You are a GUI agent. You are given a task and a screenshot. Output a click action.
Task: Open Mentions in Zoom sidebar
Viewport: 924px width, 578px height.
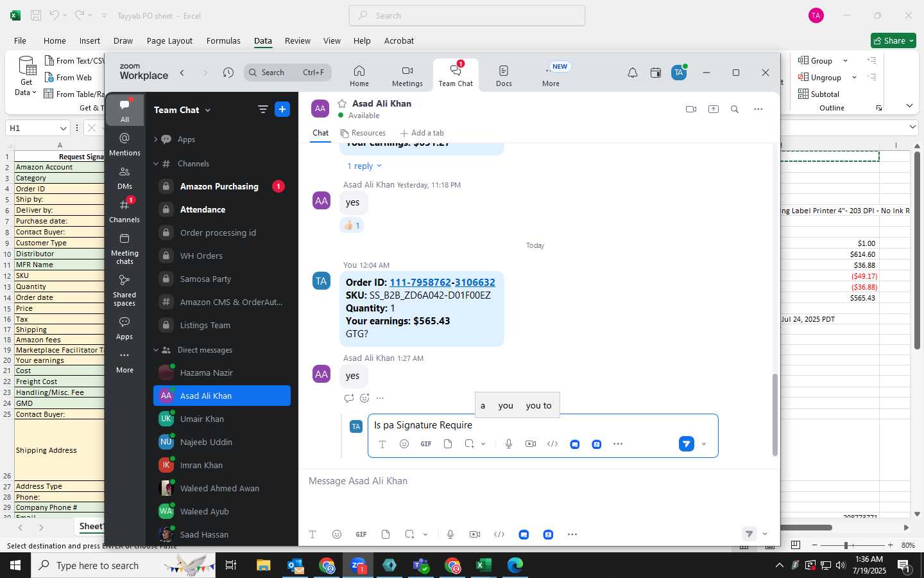click(124, 144)
